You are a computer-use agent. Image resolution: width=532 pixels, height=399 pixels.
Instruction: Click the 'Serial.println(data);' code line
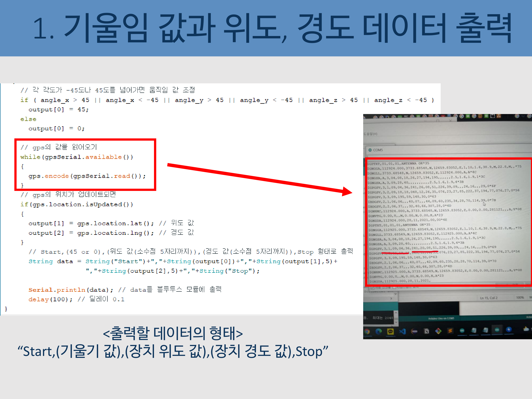pyautogui.click(x=125, y=290)
